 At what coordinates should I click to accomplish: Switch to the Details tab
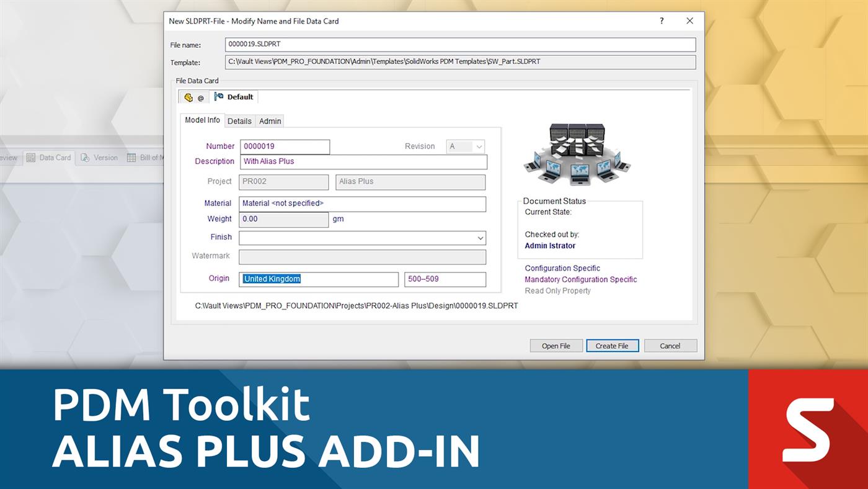pyautogui.click(x=239, y=121)
